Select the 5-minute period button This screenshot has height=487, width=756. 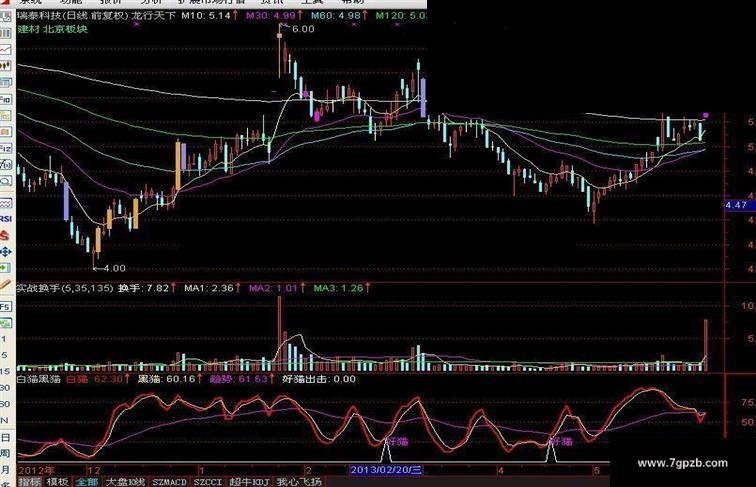[4, 355]
